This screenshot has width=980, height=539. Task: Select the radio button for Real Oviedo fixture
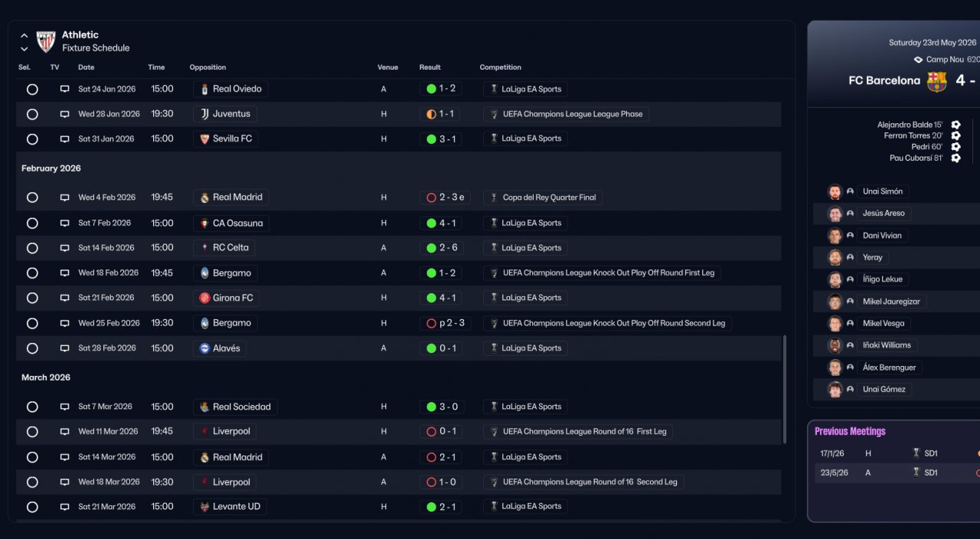[32, 90]
